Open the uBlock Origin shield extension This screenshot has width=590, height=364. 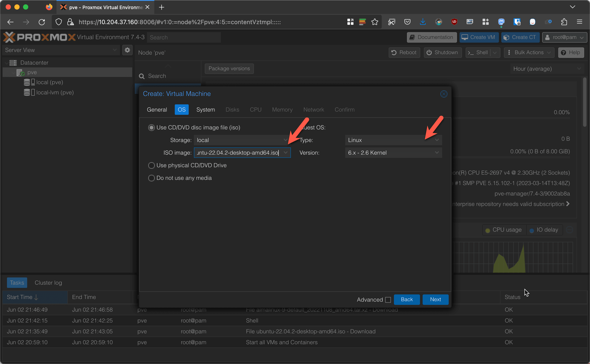(454, 22)
